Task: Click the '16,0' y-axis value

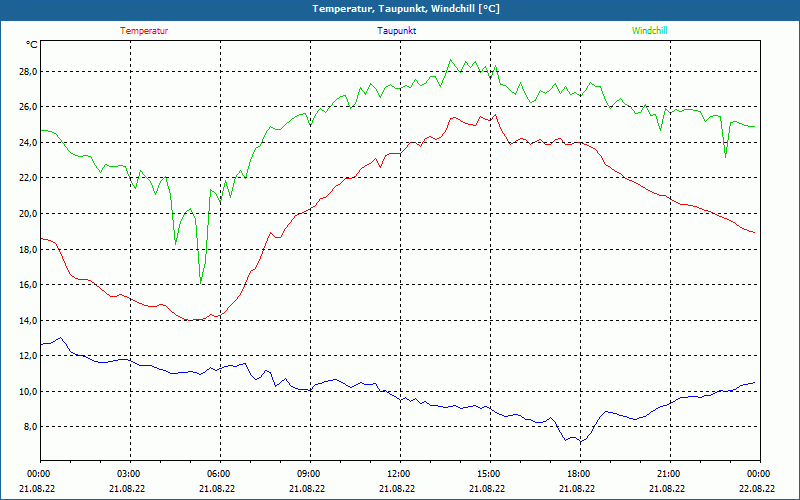Action: click(x=28, y=285)
